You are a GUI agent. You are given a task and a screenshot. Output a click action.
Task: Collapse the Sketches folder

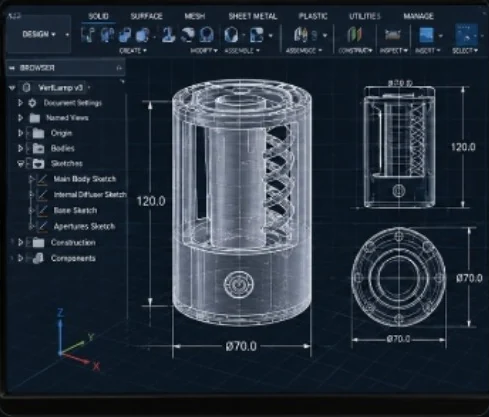(x=21, y=164)
